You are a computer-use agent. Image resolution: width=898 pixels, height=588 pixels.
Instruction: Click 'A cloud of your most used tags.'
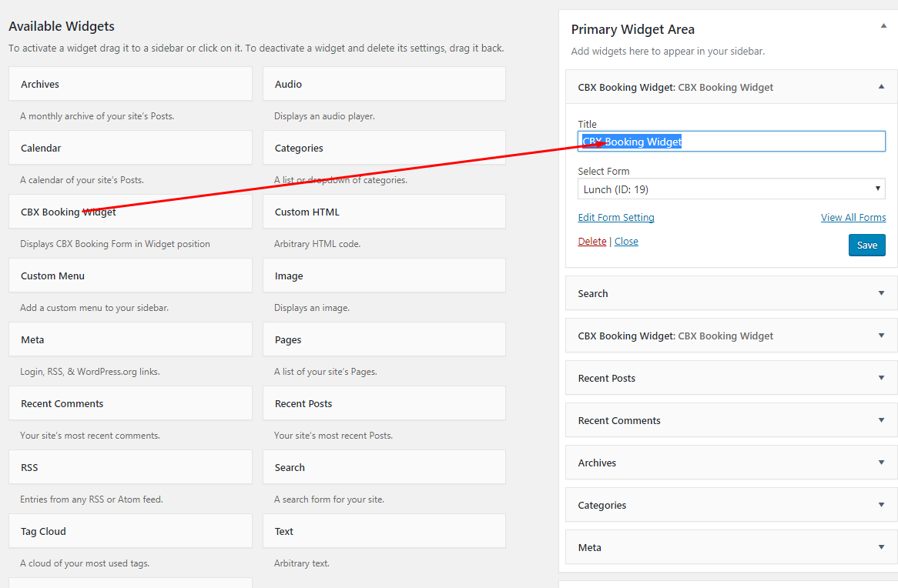click(x=85, y=563)
